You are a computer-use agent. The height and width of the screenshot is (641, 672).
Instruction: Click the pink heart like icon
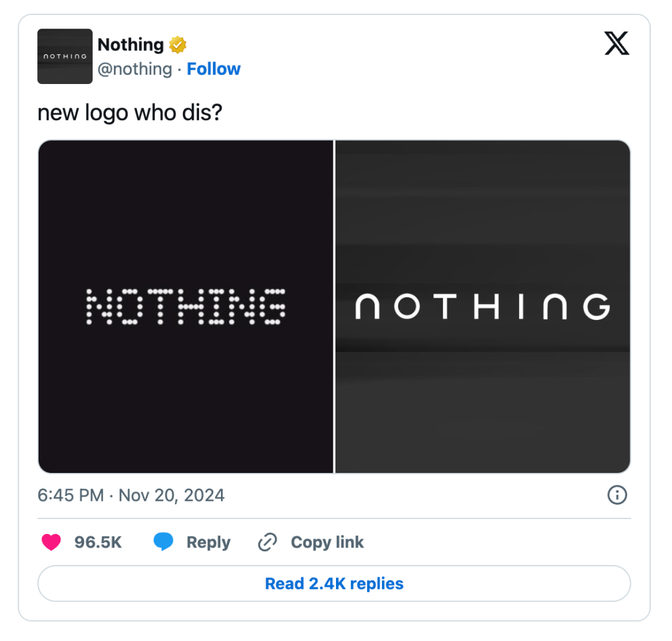pyautogui.click(x=51, y=542)
